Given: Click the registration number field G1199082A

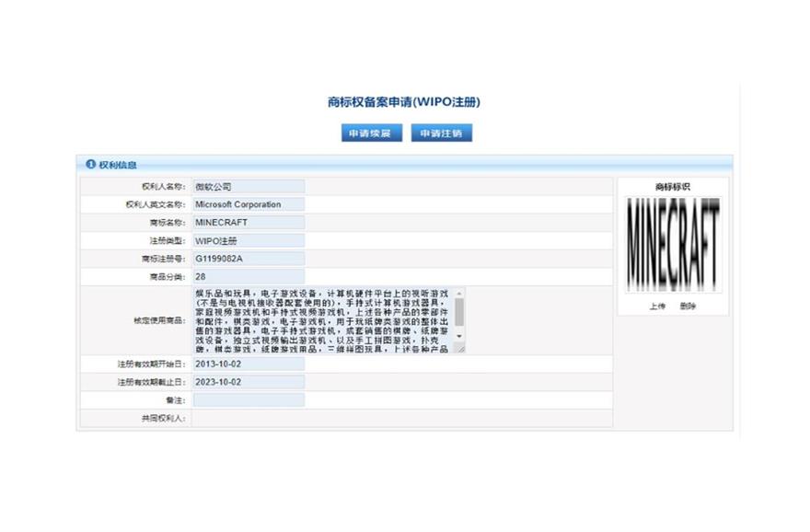Looking at the screenshot, I should point(249,258).
